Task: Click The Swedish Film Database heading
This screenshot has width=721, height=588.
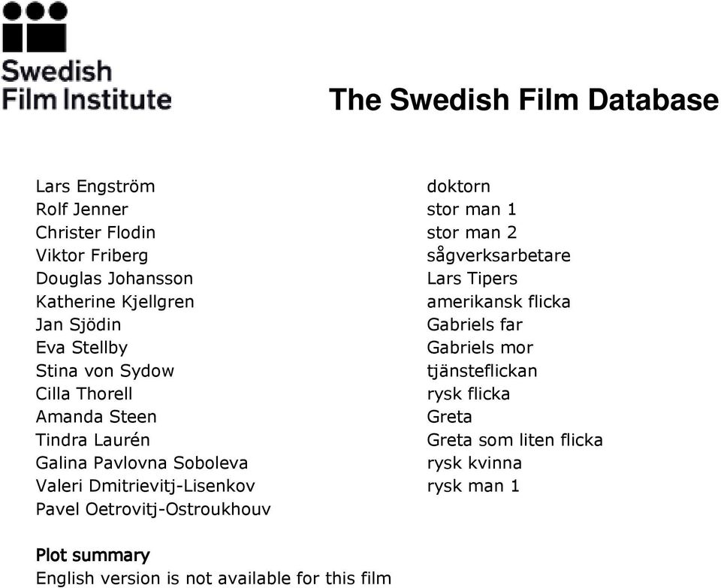Action: pos(523,99)
